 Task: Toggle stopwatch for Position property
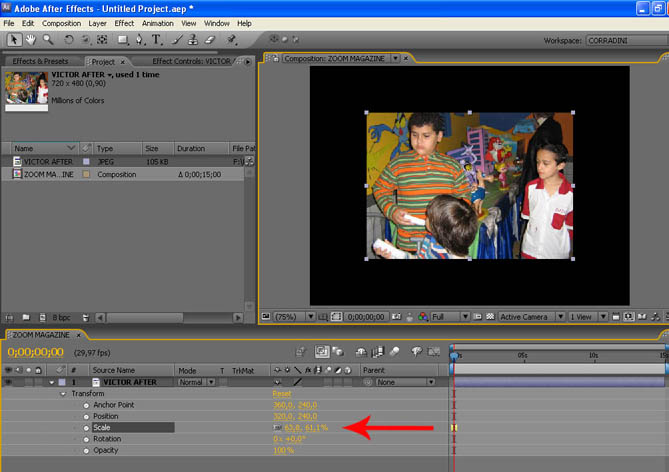86,416
